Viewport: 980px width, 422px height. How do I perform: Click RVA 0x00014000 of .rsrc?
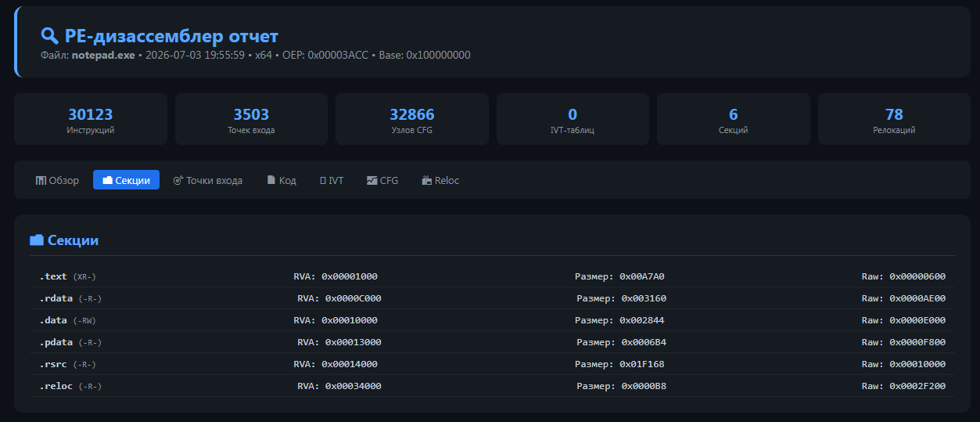336,364
